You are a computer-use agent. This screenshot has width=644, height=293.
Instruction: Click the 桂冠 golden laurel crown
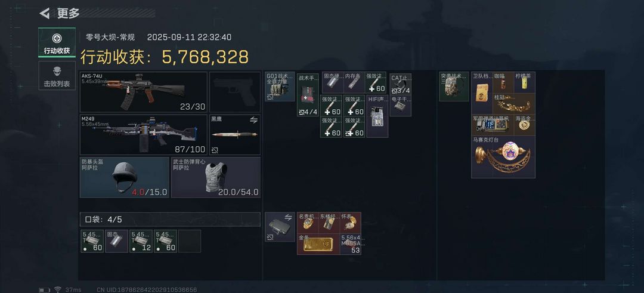click(x=514, y=104)
